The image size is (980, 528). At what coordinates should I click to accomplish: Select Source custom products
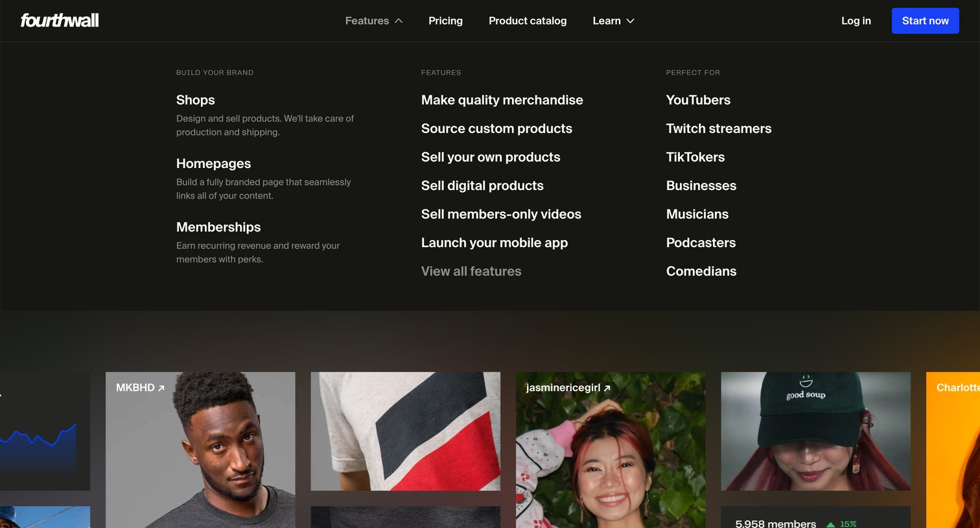tap(496, 128)
